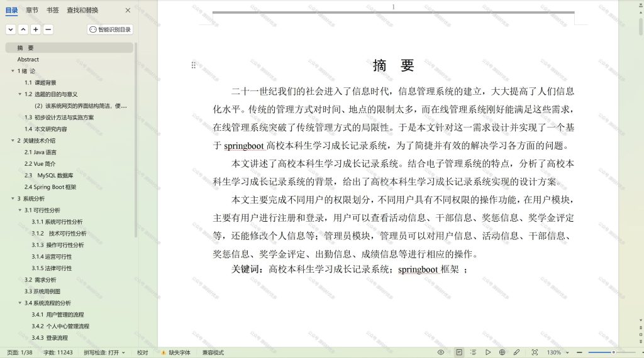Click 页面: 1/38 in status bar
This screenshot has width=644, height=358.
[x=19, y=353]
